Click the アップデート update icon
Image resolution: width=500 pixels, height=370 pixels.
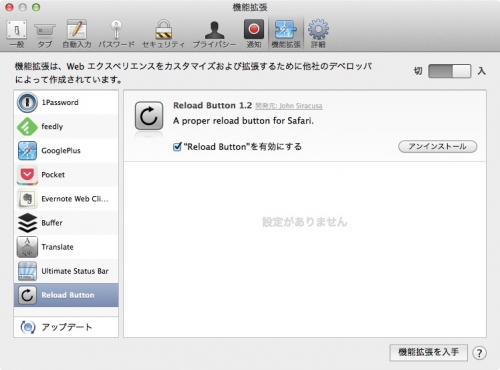click(27, 327)
